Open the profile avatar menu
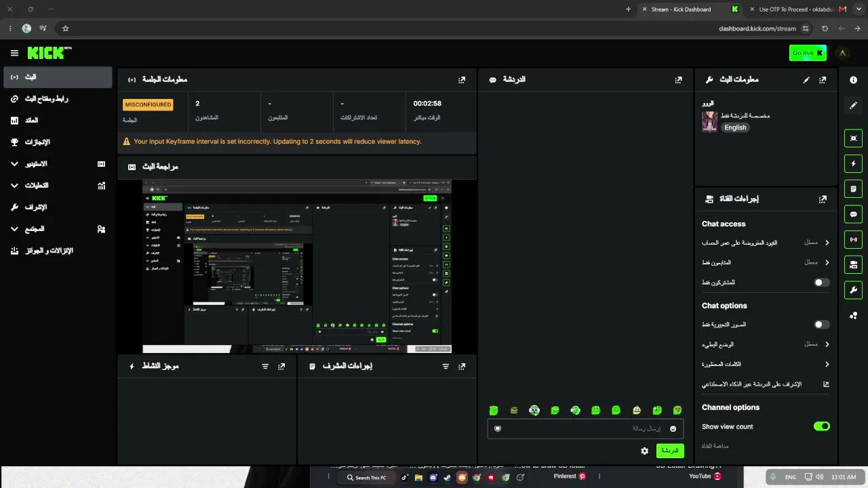Viewport: 868px width, 488px height. 842,53
